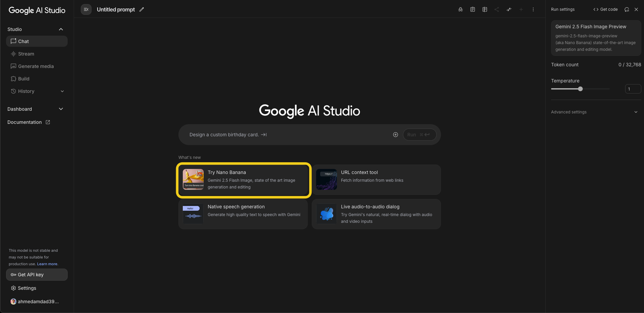Open the Native speech generation card

coord(243,214)
